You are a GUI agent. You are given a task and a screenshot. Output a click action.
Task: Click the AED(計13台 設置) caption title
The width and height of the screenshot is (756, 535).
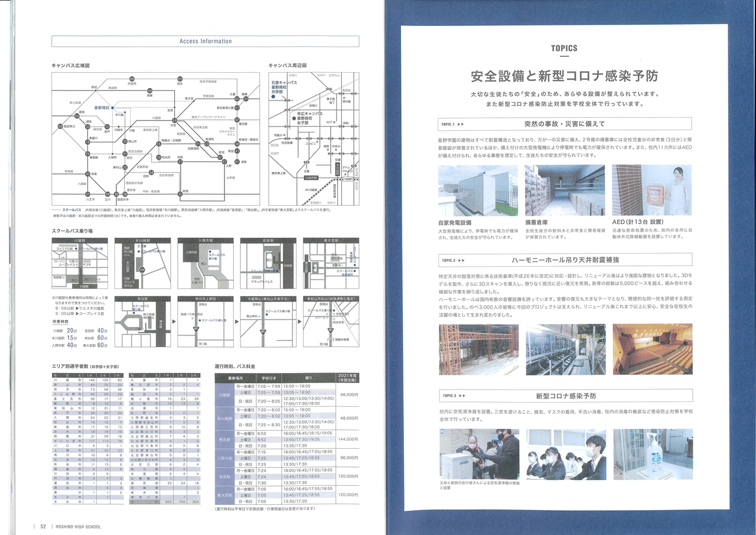click(638, 223)
